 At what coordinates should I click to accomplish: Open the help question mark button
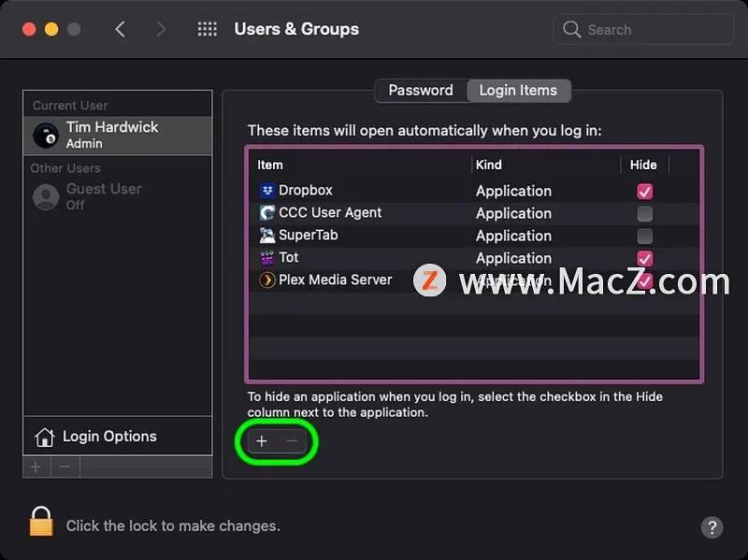tap(712, 527)
